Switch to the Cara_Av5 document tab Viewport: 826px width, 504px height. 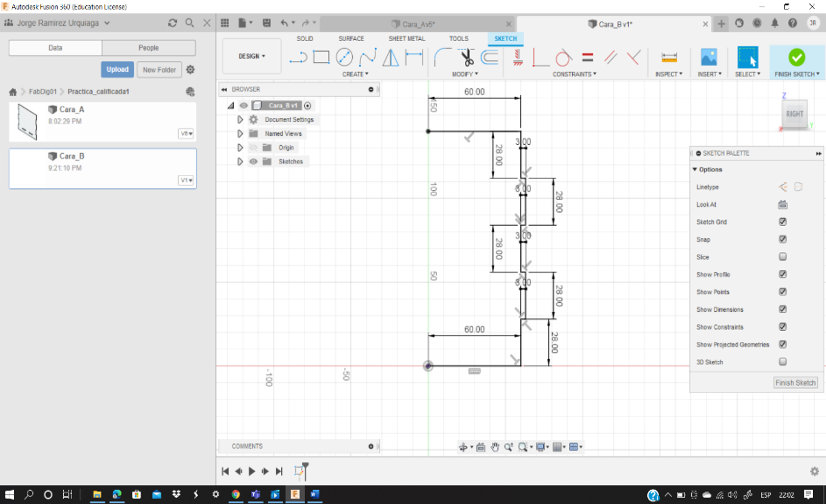point(418,24)
